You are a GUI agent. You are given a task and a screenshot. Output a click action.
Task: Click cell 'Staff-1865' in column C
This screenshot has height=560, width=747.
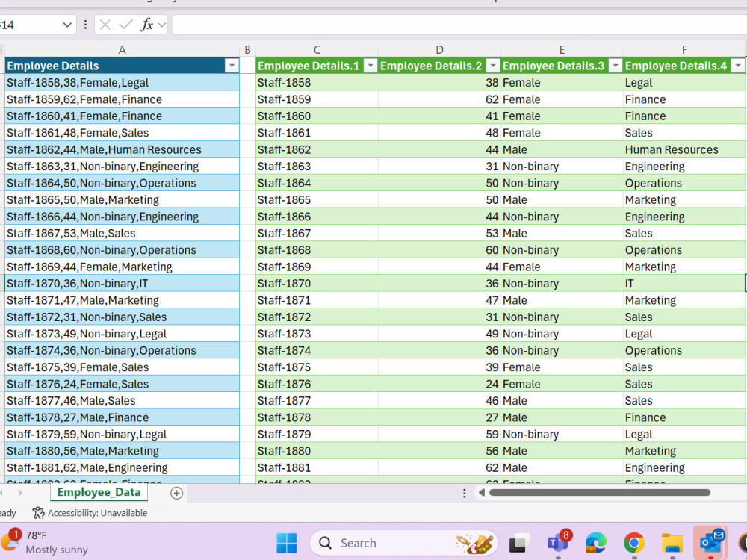(317, 199)
